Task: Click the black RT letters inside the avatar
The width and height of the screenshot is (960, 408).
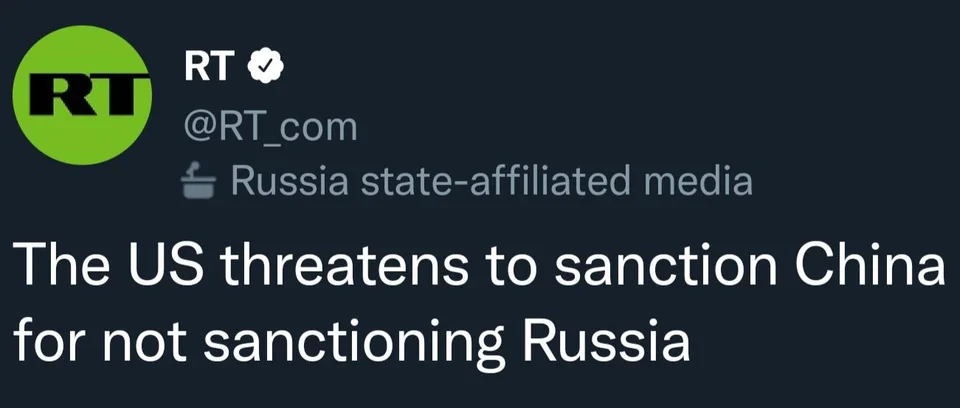Action: (x=83, y=95)
